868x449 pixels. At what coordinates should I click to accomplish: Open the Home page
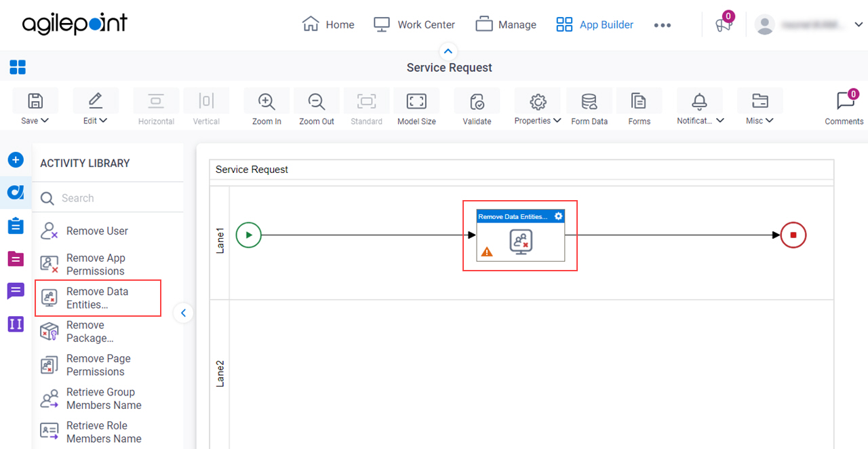pyautogui.click(x=328, y=24)
